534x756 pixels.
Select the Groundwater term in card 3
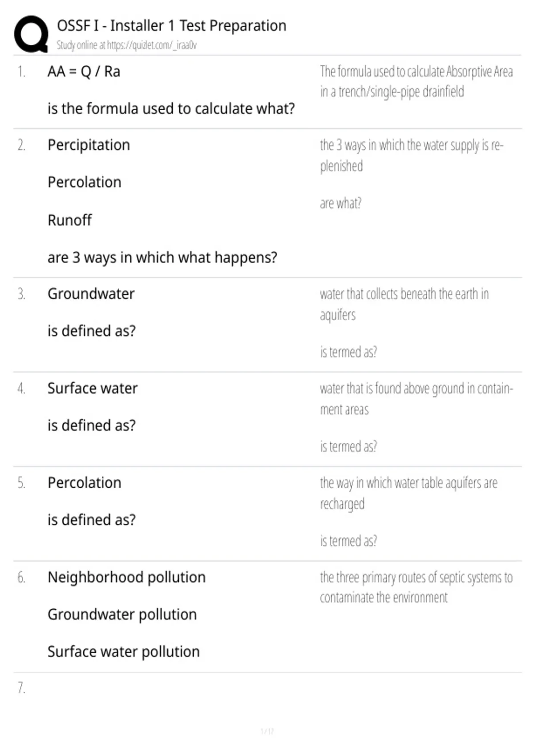point(91,294)
